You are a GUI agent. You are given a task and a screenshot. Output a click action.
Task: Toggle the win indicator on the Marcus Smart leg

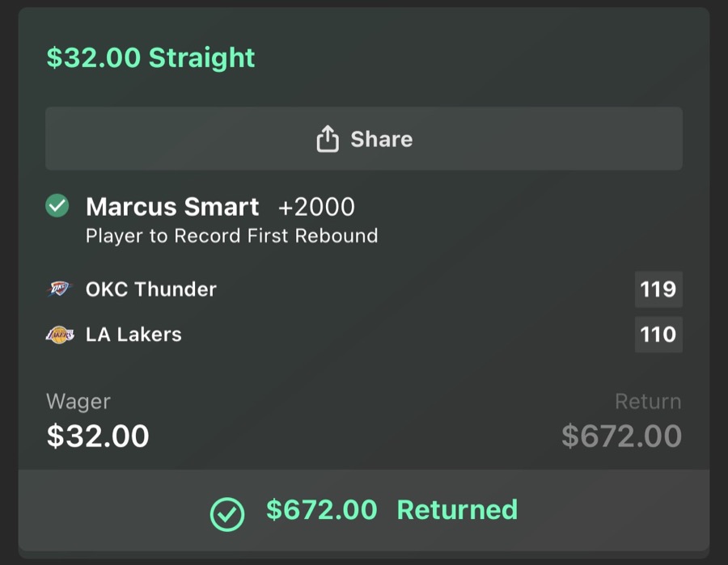click(x=57, y=205)
